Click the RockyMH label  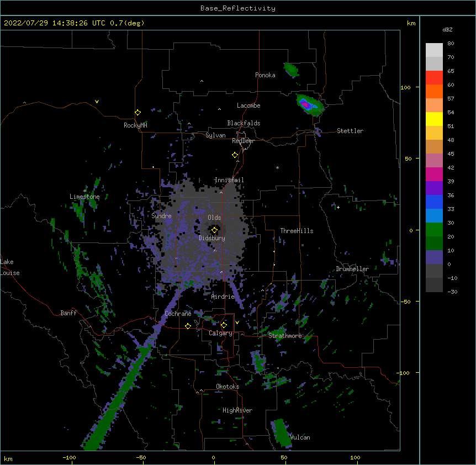coord(135,125)
